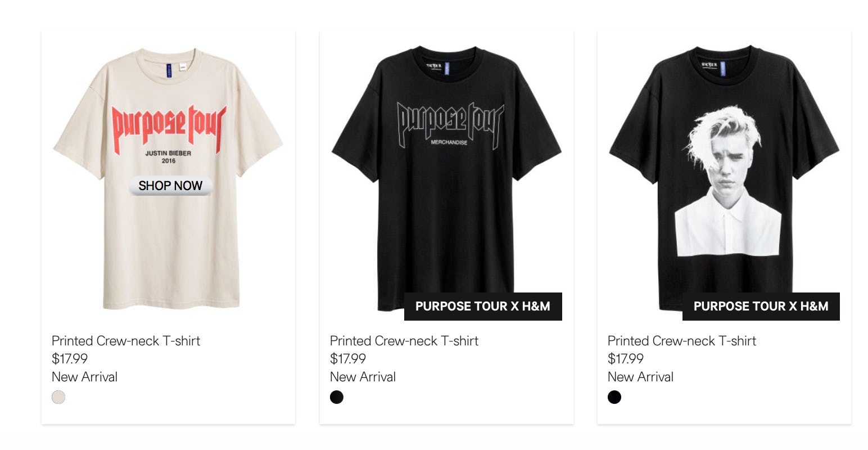Click the middle Printed Crew-neck T-shirt title

click(x=404, y=341)
